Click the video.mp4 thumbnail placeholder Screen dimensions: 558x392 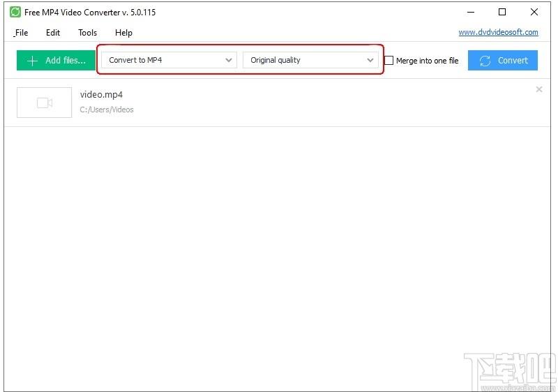pos(45,103)
